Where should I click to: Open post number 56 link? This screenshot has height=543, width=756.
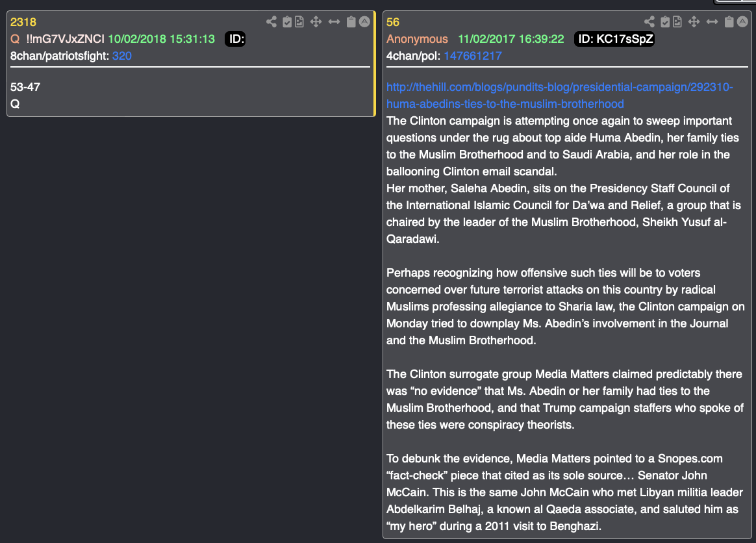point(393,22)
